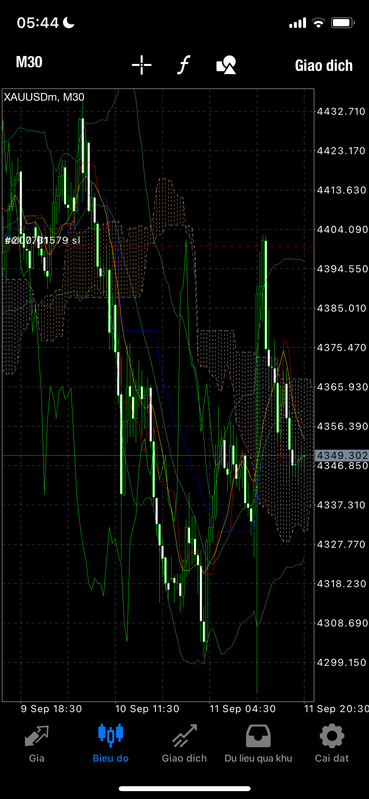Screen dimensions: 369x799
Task: Click the 4318.230 price axis label
Action: pyautogui.click(x=341, y=583)
